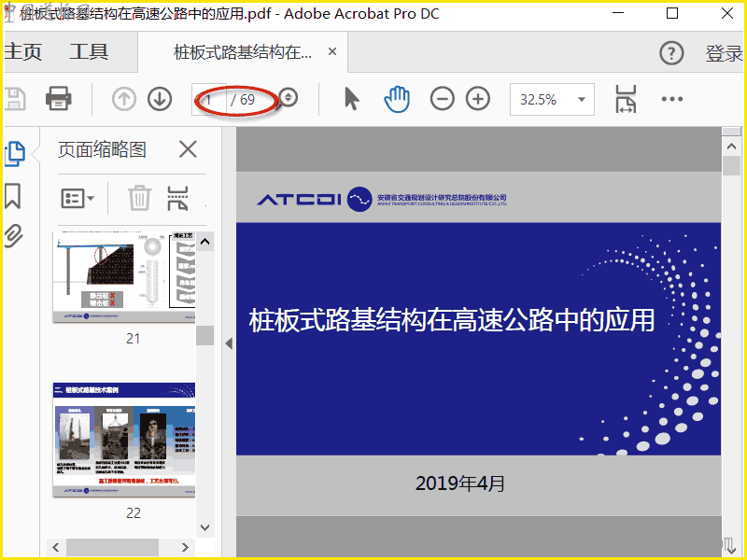
Task: Click the / 69 total page count
Action: (244, 100)
